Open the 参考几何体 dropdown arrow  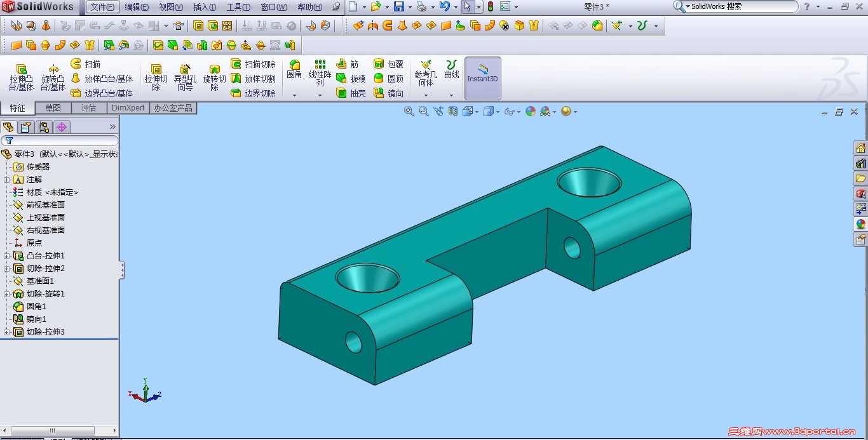426,95
